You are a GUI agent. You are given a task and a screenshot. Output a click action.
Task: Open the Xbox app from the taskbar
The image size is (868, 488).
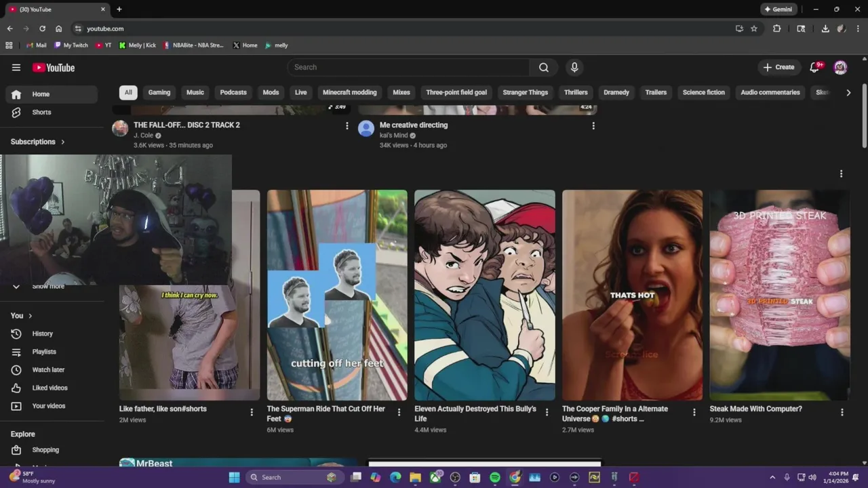click(435, 477)
